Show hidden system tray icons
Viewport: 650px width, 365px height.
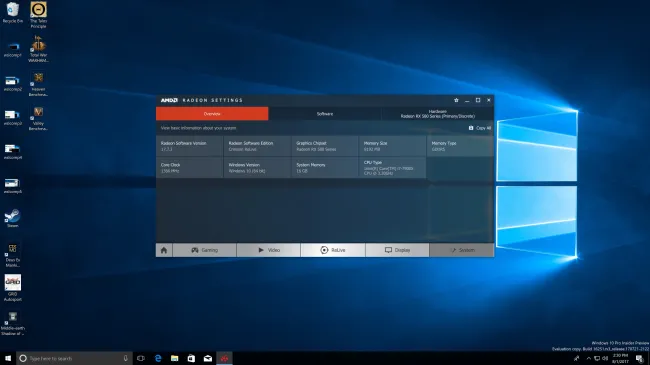tap(588, 358)
